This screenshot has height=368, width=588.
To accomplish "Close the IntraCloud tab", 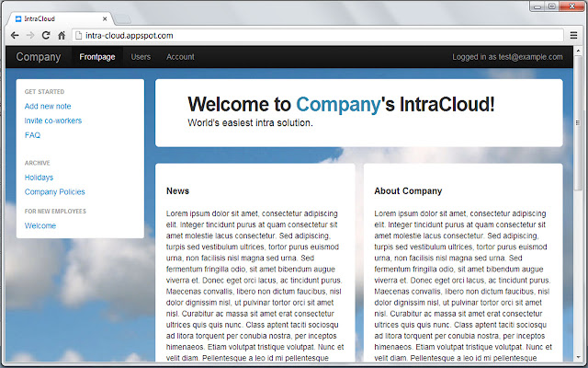I will (x=105, y=18).
